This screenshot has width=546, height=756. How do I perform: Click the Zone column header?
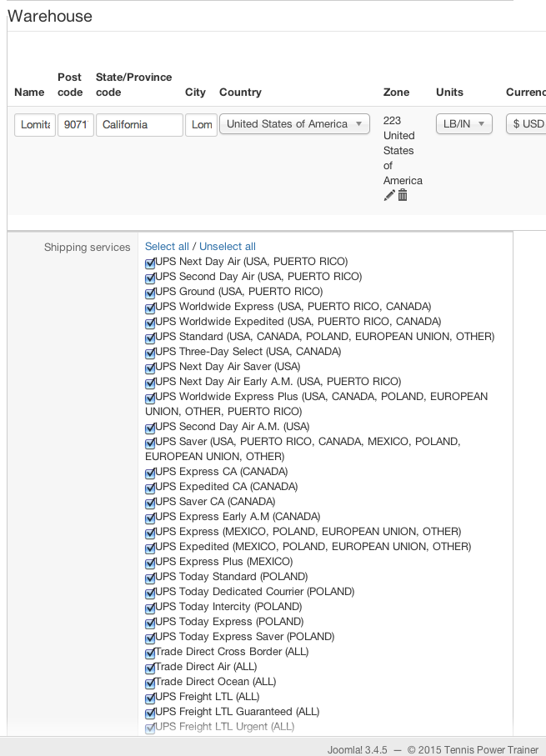coord(397,92)
